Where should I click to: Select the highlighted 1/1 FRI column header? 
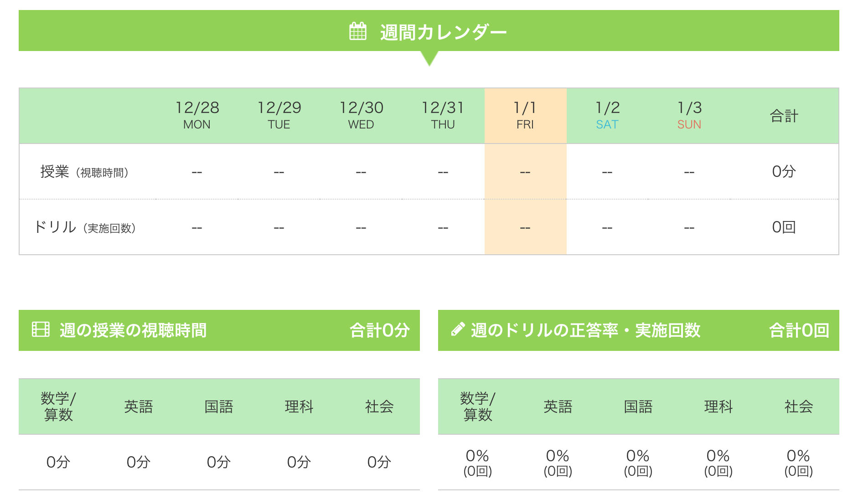point(525,115)
